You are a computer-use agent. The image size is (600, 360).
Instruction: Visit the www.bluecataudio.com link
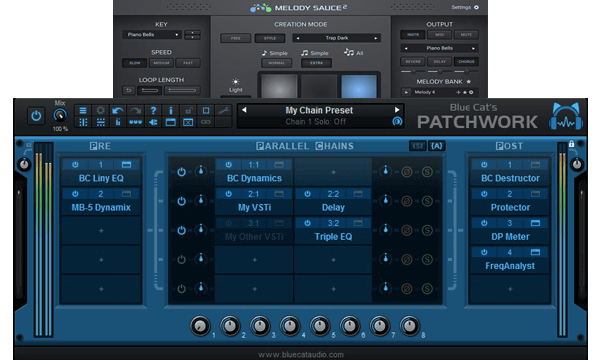(301, 355)
